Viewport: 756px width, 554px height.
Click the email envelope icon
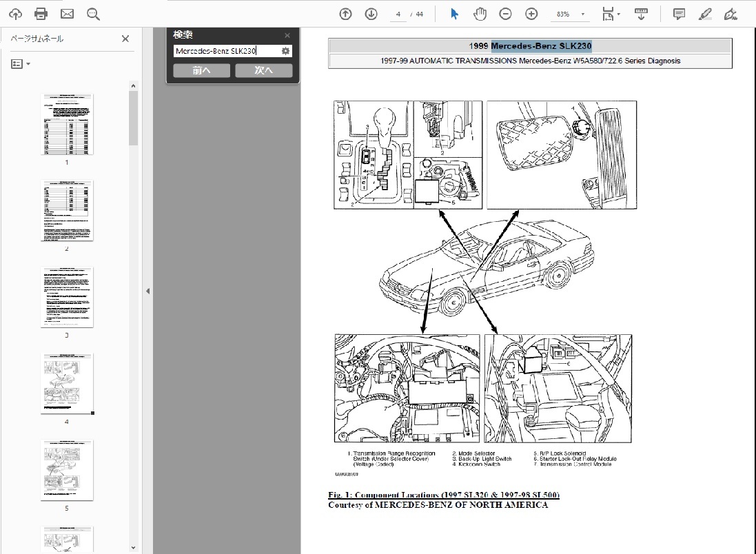coord(67,14)
